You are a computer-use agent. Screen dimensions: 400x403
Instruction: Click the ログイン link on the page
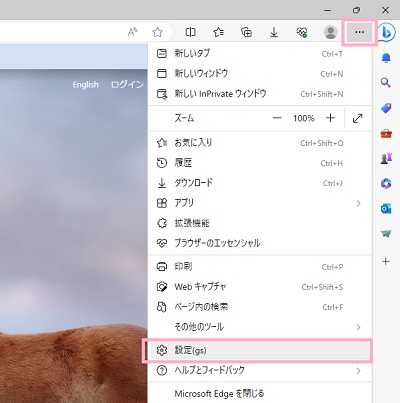pyautogui.click(x=127, y=85)
